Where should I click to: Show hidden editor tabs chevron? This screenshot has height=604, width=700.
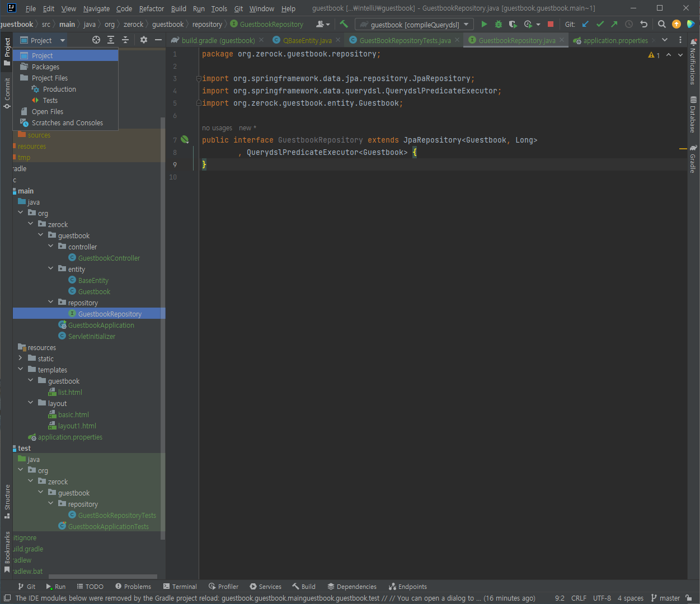665,40
